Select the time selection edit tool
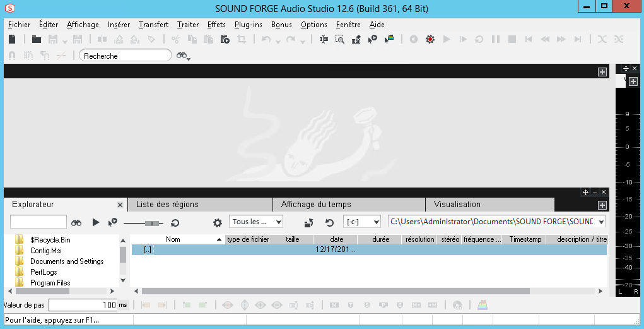The image size is (644, 329). click(x=324, y=39)
